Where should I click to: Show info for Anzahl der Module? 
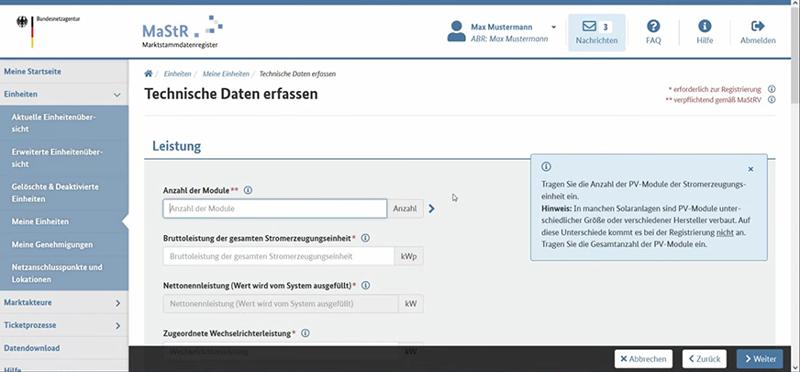[248, 190]
